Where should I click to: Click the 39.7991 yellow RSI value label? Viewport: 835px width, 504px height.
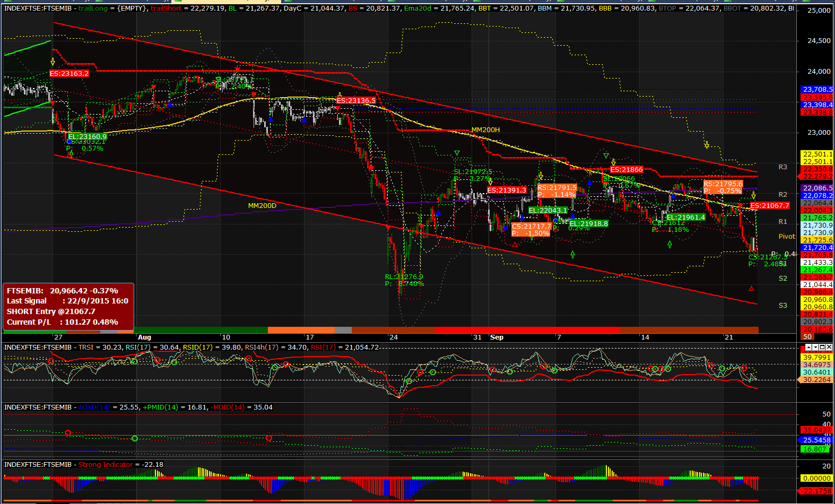tap(816, 358)
